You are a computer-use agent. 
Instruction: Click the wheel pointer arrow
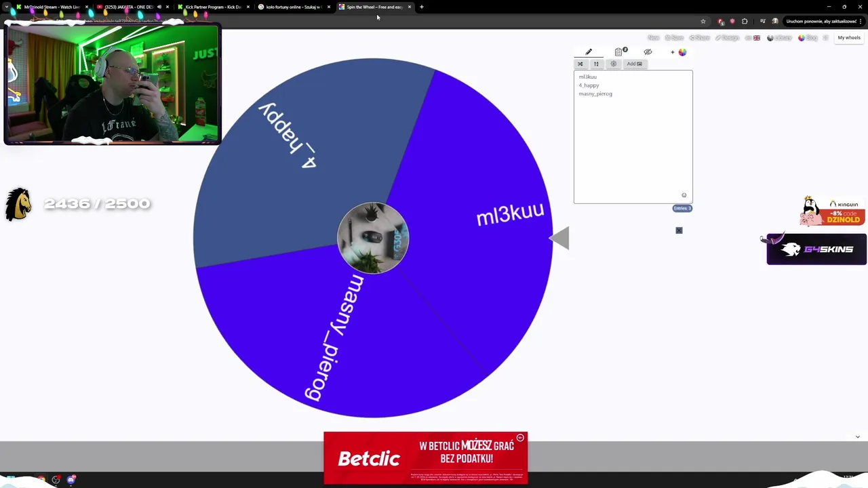(559, 238)
